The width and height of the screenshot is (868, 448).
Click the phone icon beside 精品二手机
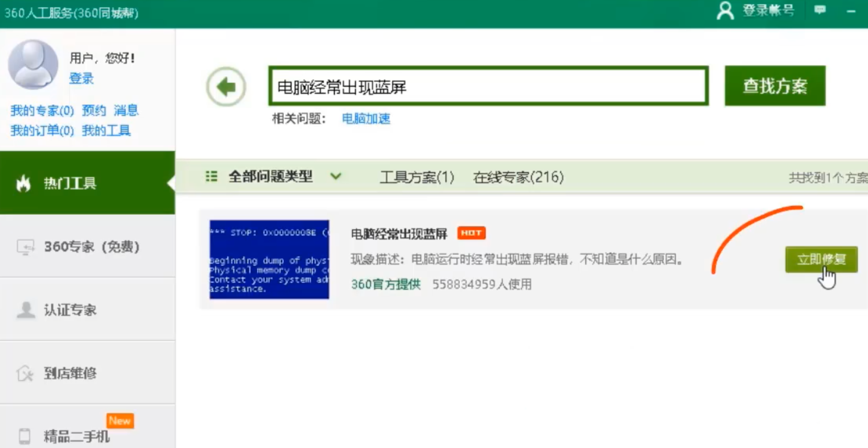click(25, 435)
